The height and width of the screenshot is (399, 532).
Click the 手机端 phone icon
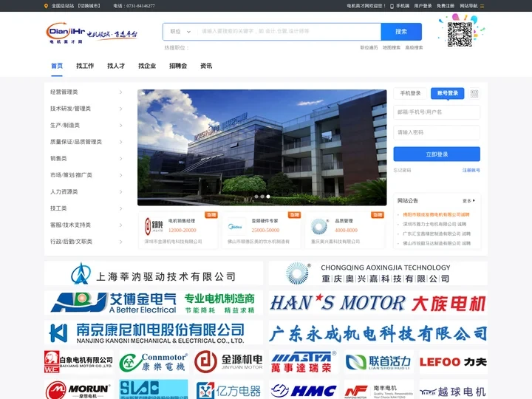pos(392,6)
